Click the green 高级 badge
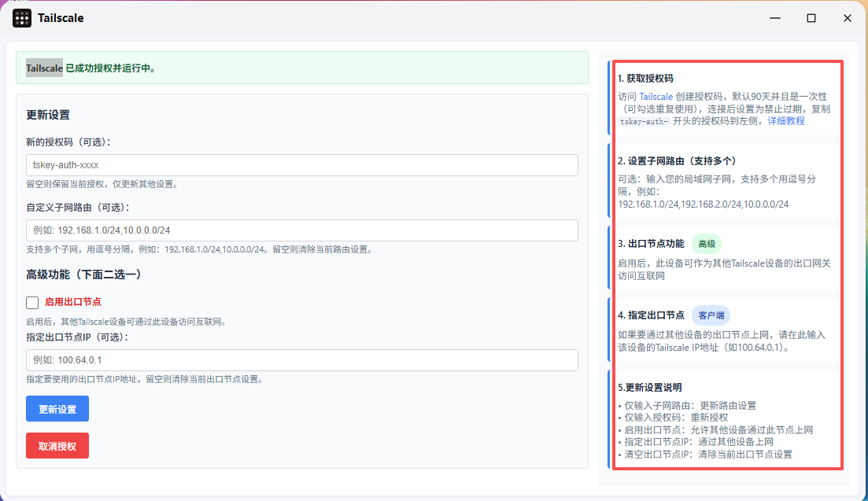Screen dimensions: 868x501 point(707,244)
